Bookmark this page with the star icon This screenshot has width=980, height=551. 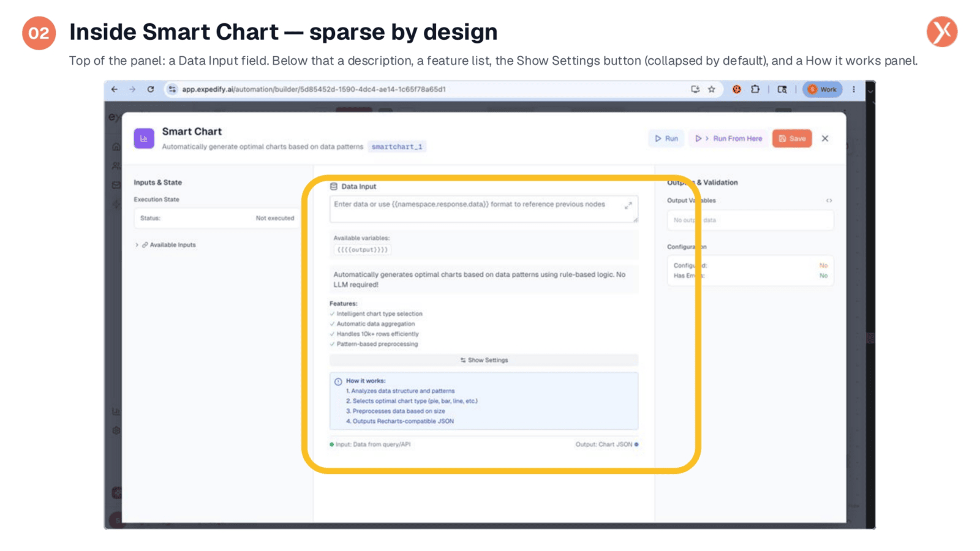tap(712, 89)
